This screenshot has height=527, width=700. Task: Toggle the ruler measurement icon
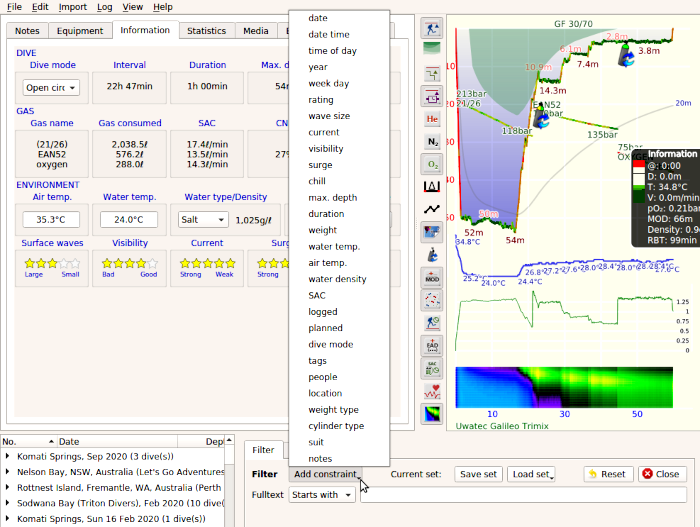pos(432,186)
